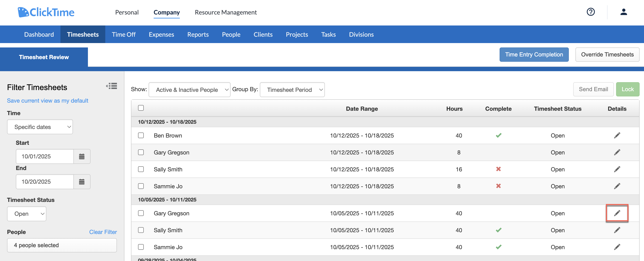This screenshot has height=261, width=644.
Task: Toggle the select-all header checkbox
Action: [141, 108]
